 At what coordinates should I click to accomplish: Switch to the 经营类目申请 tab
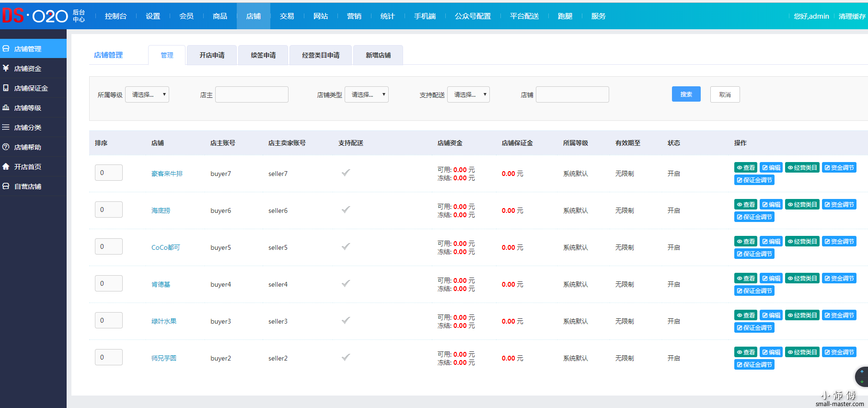coord(321,55)
